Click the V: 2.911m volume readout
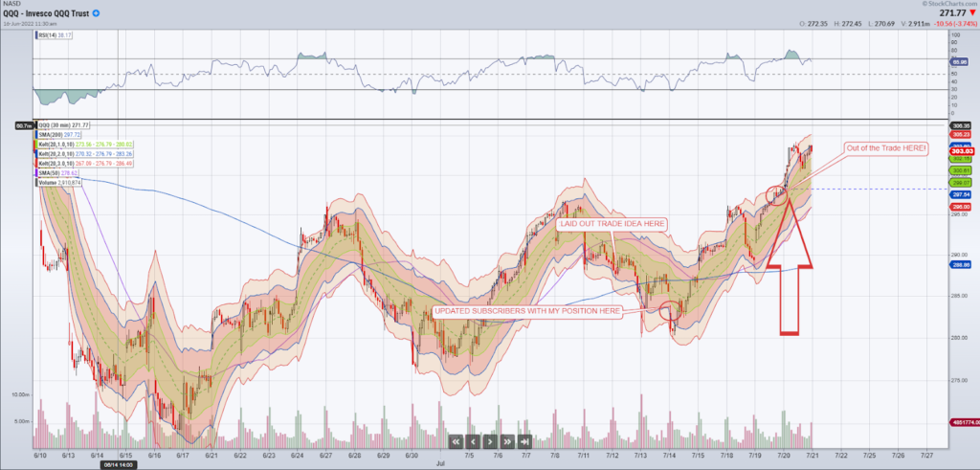Screen dimensions: 980x470 pos(917,24)
